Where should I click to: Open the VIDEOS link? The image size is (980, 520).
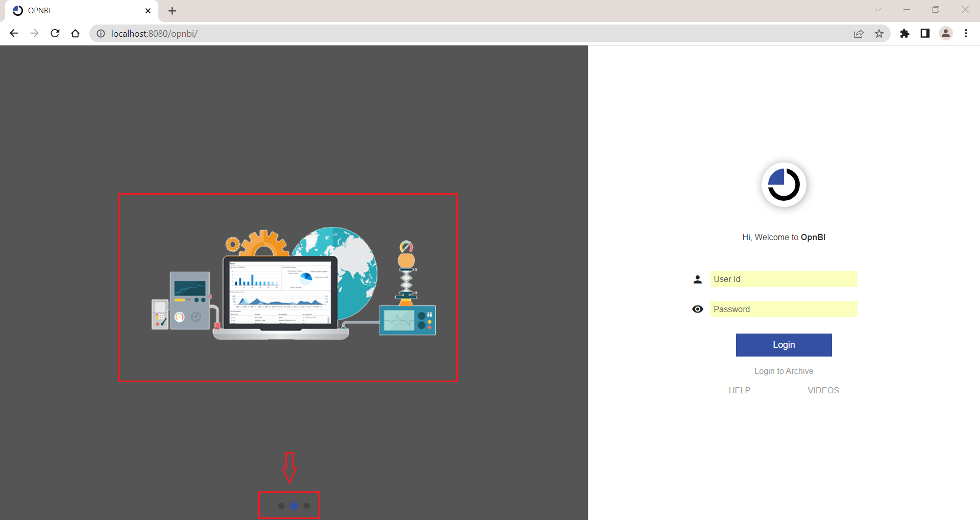[x=823, y=390]
